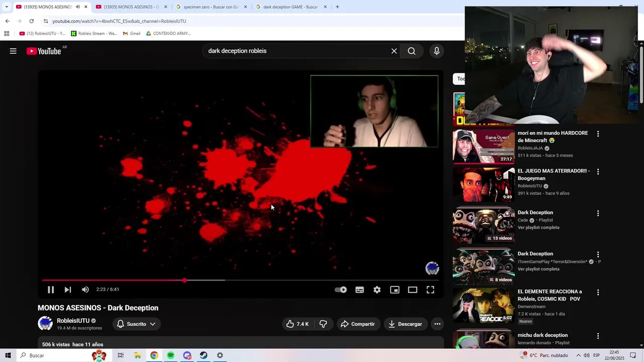Open the Robleis Stream Kick bookmark
The width and height of the screenshot is (644, 362).
pyautogui.click(x=94, y=34)
